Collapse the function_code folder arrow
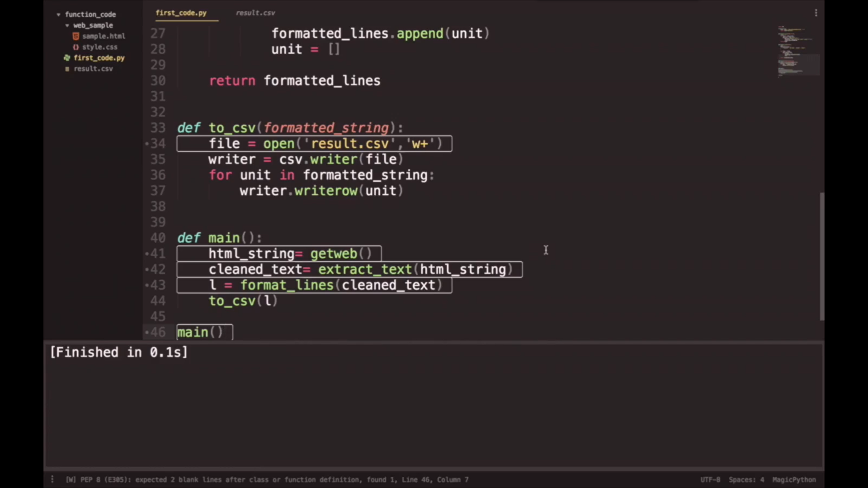Viewport: 868px width, 488px height. pyautogui.click(x=58, y=14)
